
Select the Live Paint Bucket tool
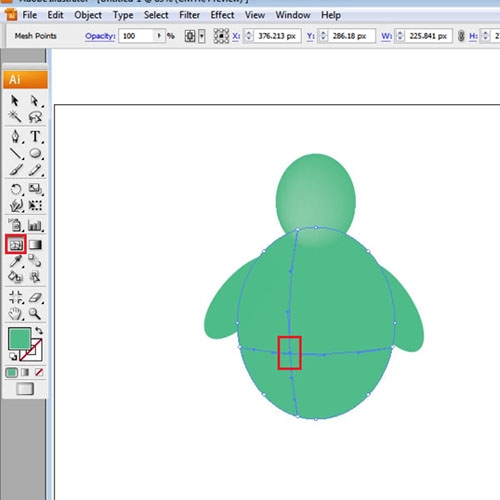[15, 277]
